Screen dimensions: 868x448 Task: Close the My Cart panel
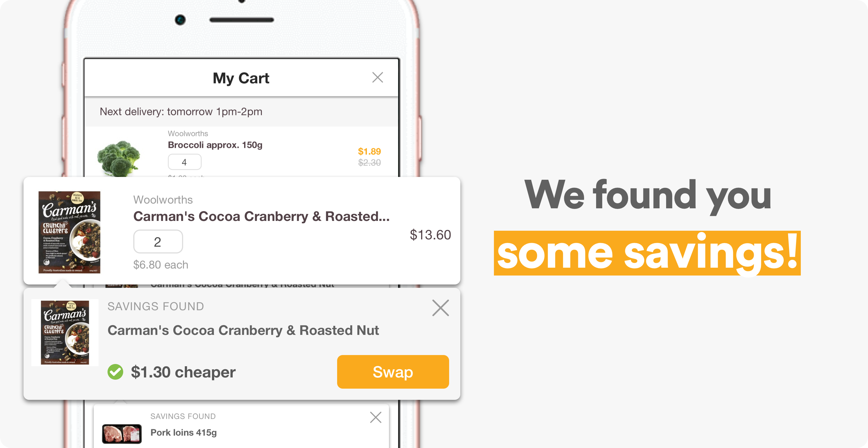click(377, 78)
